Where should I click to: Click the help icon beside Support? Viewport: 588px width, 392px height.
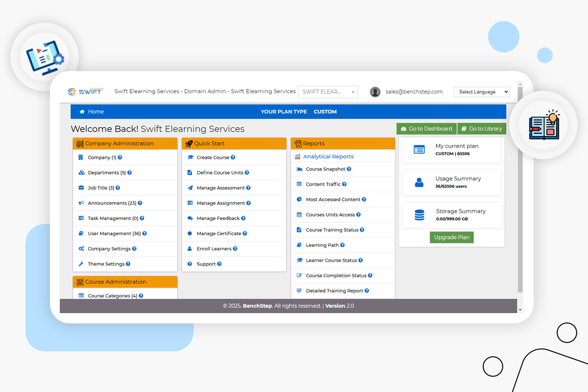coord(220,264)
